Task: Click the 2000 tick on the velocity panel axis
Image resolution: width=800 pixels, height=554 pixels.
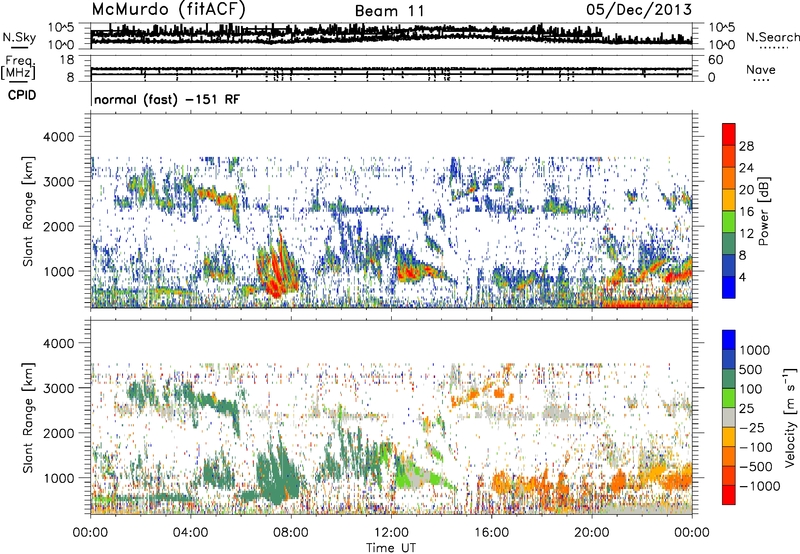Action: 58,433
